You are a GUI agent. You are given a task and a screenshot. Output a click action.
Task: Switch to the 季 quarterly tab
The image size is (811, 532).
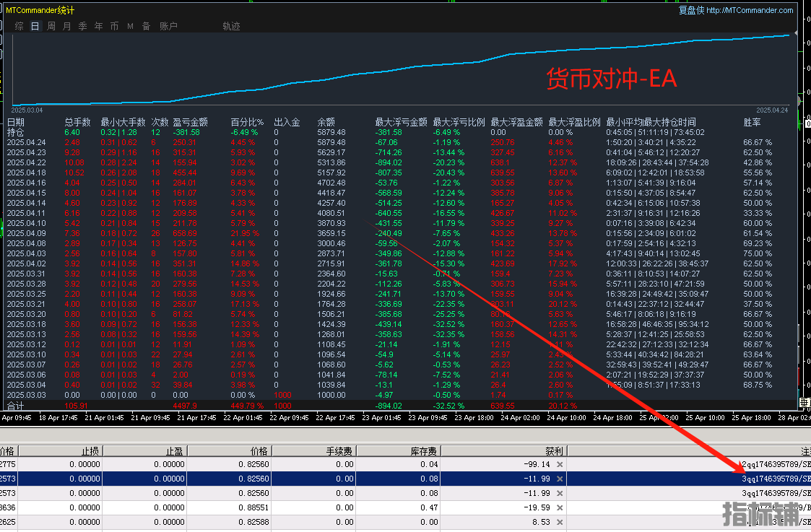coord(83,26)
